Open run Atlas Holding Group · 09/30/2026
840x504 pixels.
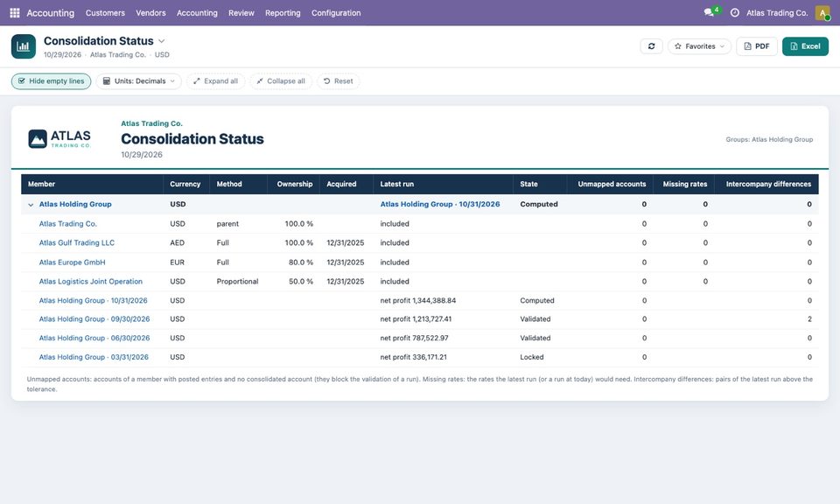94,318
